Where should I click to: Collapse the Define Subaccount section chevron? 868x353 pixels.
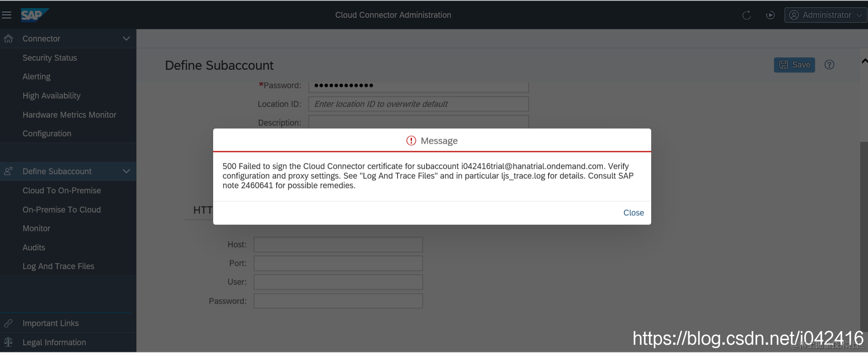(126, 171)
